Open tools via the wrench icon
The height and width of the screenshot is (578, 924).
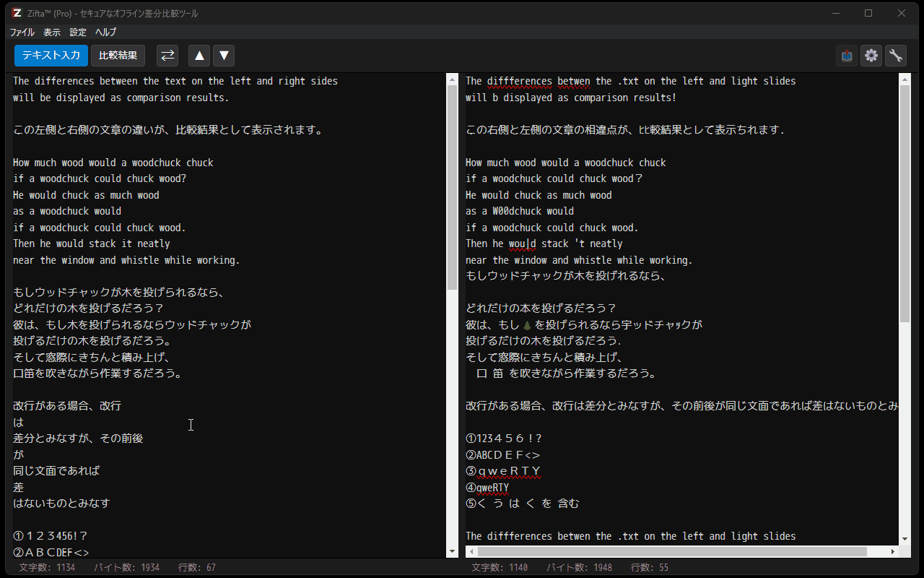896,56
